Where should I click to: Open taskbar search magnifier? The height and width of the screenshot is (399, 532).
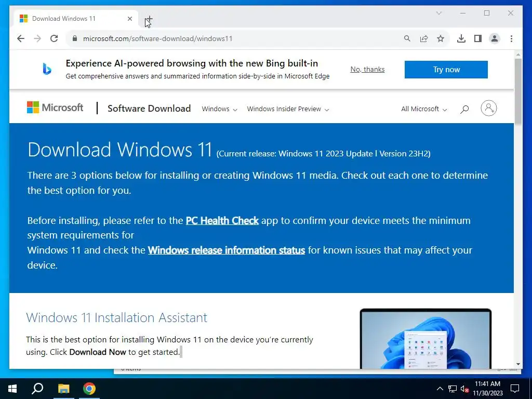click(x=37, y=389)
